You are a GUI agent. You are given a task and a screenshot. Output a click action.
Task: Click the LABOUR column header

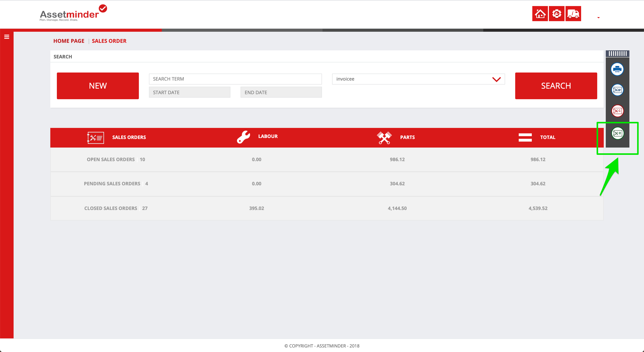pos(268,136)
